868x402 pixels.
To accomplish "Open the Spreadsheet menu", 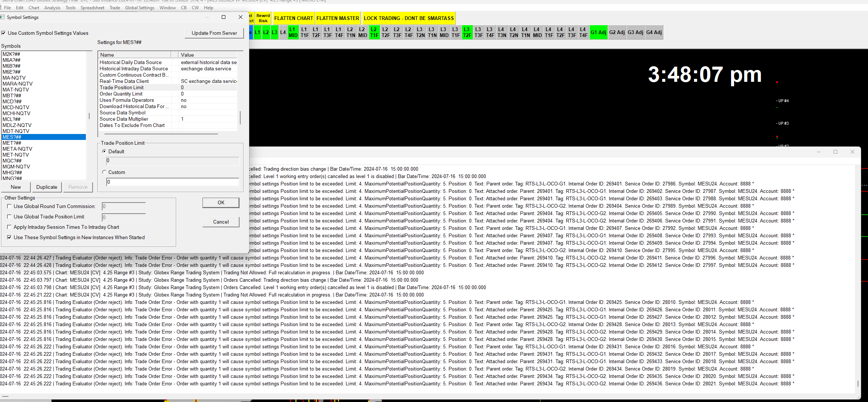I will click(92, 8).
